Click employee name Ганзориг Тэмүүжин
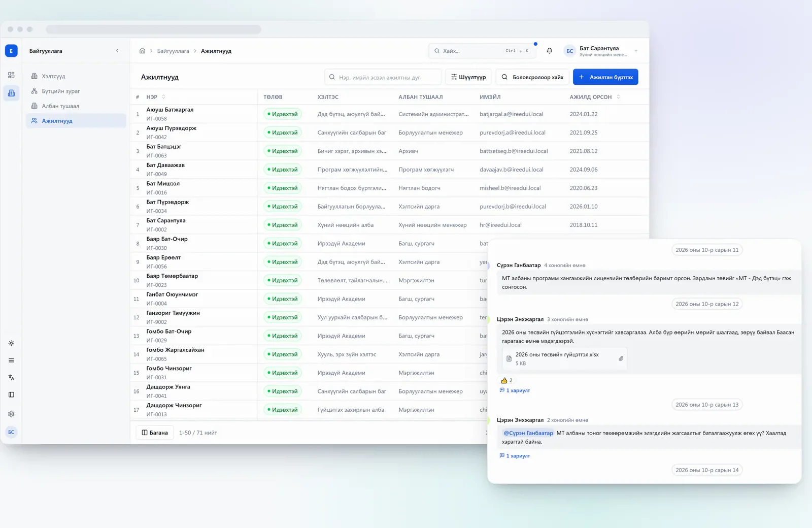Image resolution: width=812 pixels, height=528 pixels. (173, 313)
